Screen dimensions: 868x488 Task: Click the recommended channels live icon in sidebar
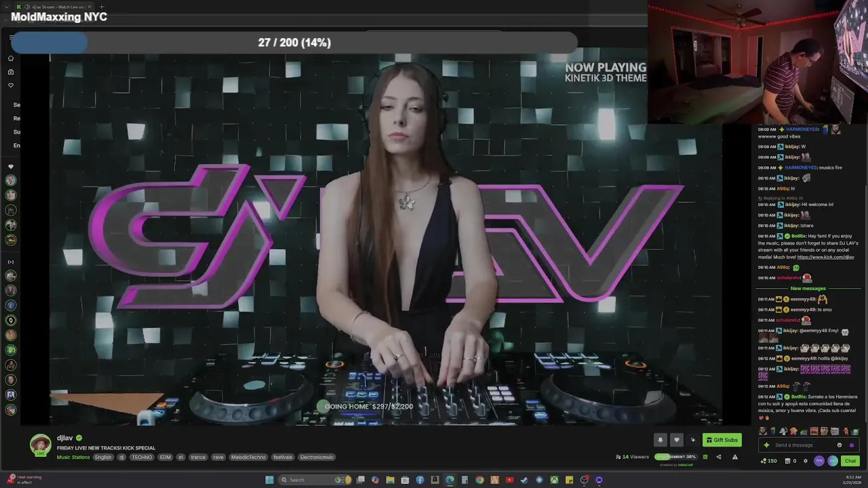(x=10, y=262)
